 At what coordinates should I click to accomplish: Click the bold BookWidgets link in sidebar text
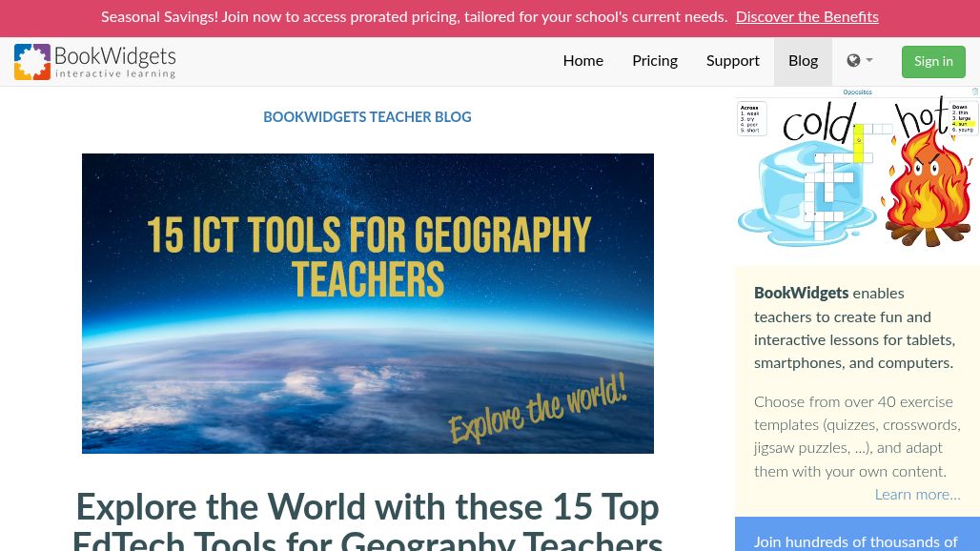(801, 294)
